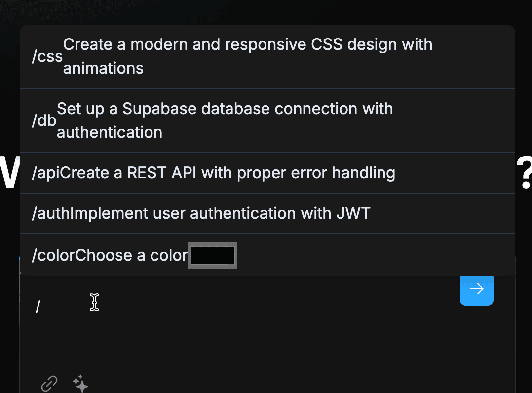This screenshot has height=393, width=532.
Task: Activate the prompt enhancement stars icon
Action: (80, 384)
